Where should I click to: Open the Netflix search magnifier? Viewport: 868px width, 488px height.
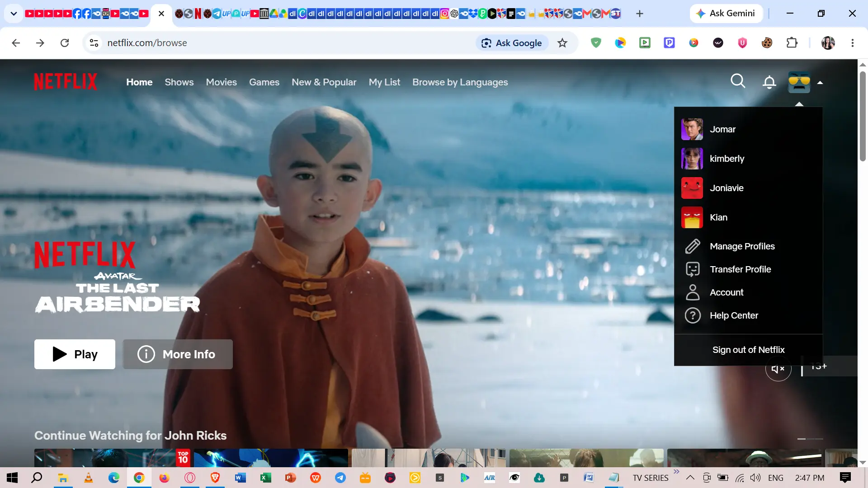click(x=738, y=81)
